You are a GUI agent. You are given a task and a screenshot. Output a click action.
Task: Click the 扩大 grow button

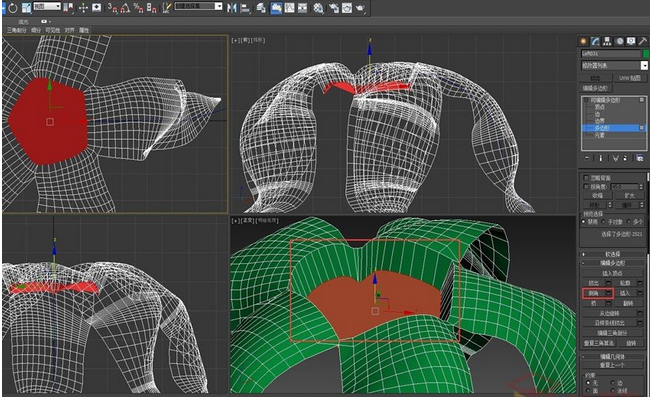[629, 196]
